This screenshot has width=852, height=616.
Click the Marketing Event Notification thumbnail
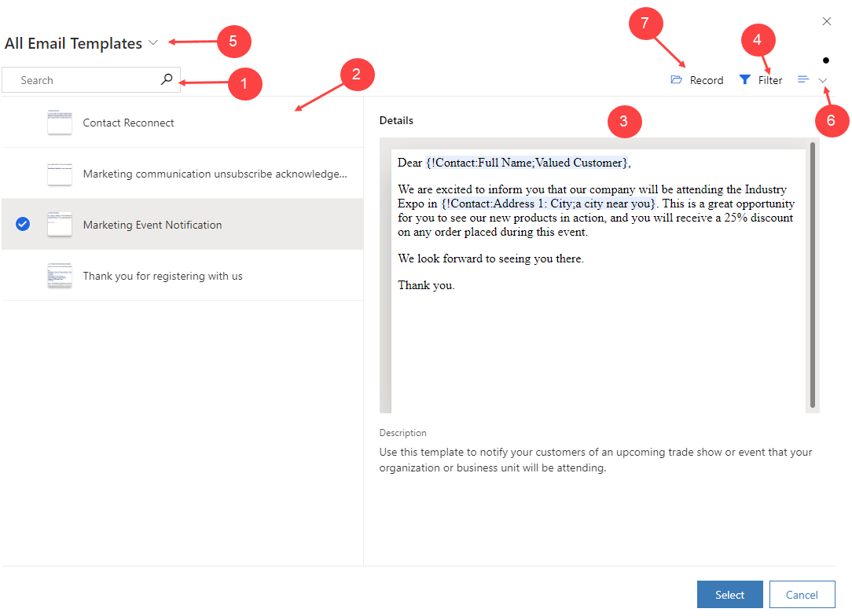coord(60,224)
